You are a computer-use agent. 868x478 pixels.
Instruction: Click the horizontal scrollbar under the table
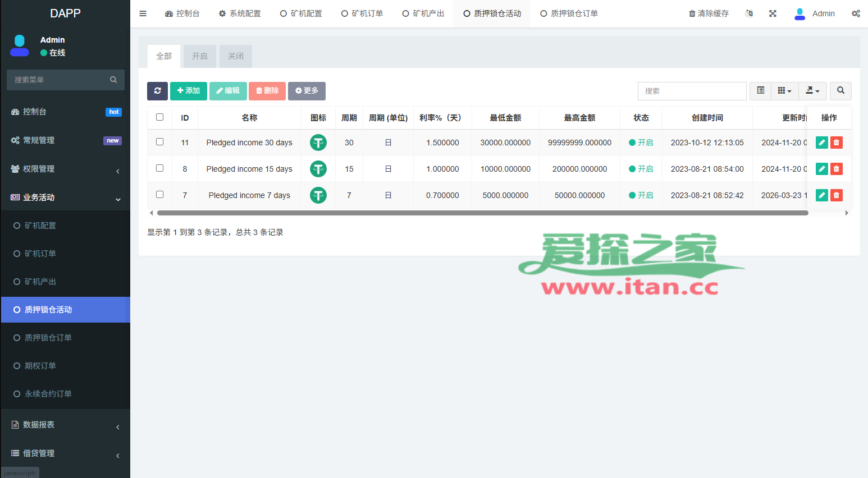[x=482, y=213]
